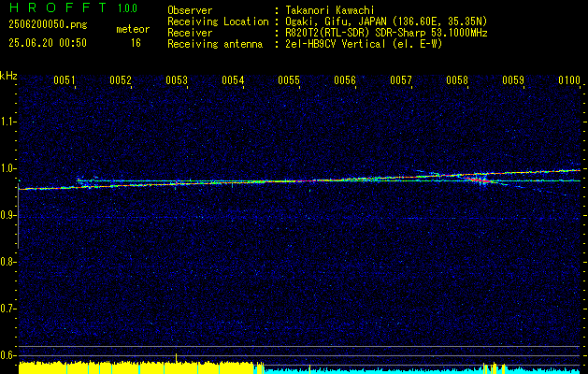
Task: Click the meteor count label
Action: point(133,29)
